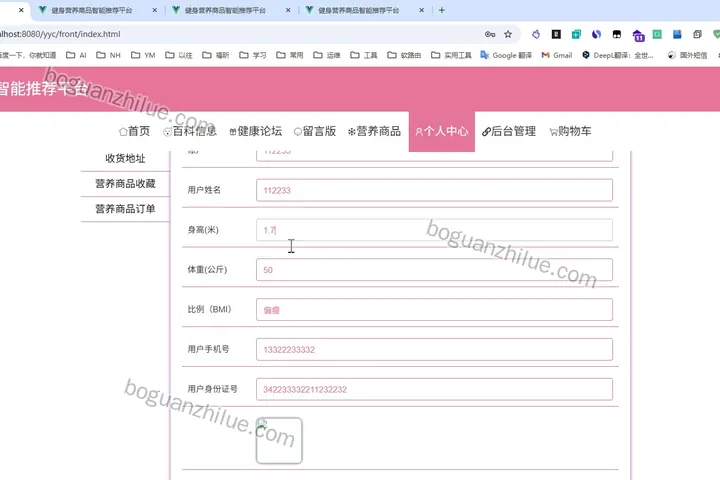
Task: Open the green square extension icon
Action: [x=657, y=34]
